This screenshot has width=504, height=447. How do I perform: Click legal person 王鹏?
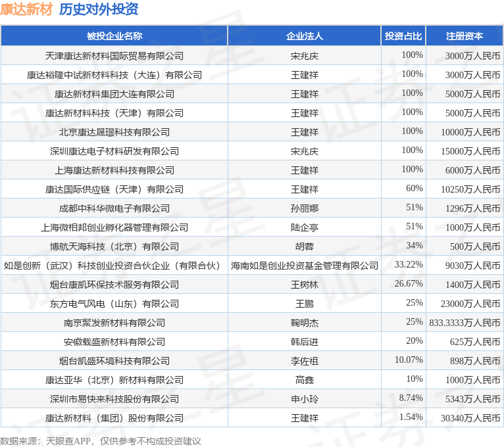coord(305,304)
